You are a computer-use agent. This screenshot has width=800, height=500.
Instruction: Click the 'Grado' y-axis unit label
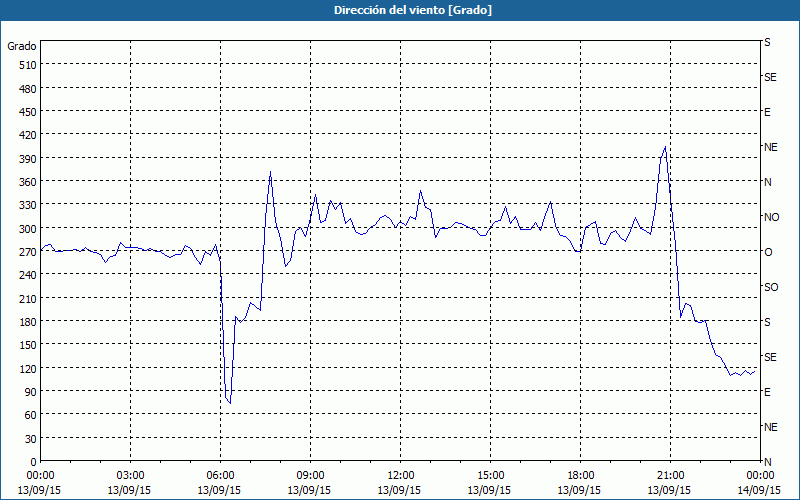click(x=22, y=46)
